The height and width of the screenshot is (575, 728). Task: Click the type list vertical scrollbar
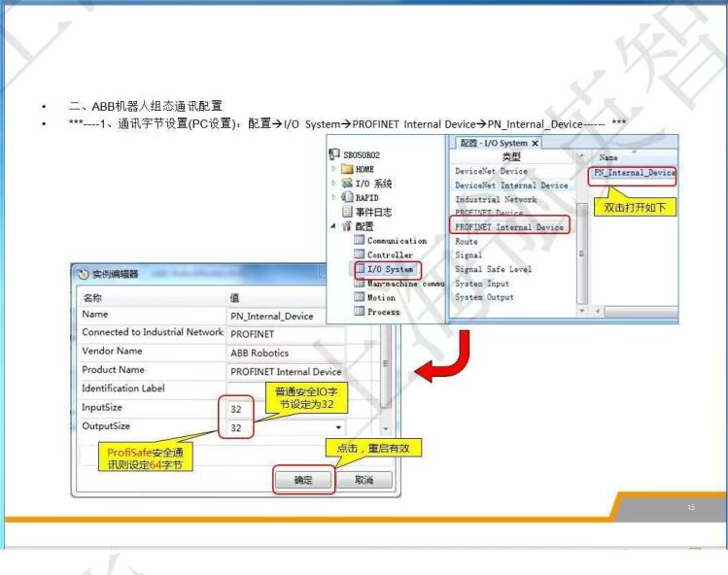(x=582, y=254)
